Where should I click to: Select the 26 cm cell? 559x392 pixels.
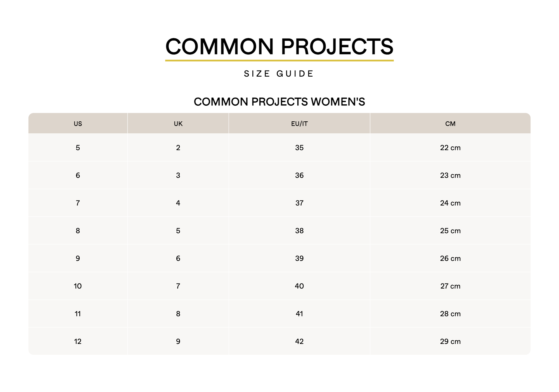[x=450, y=258]
